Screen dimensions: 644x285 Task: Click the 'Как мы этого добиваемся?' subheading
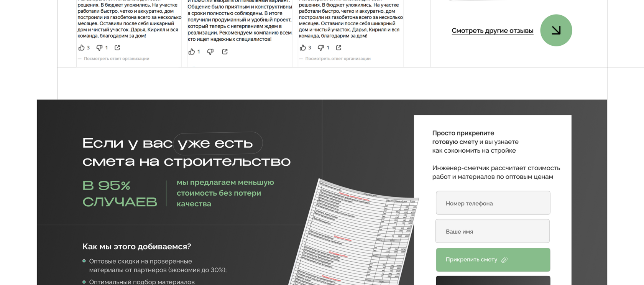pos(136,247)
